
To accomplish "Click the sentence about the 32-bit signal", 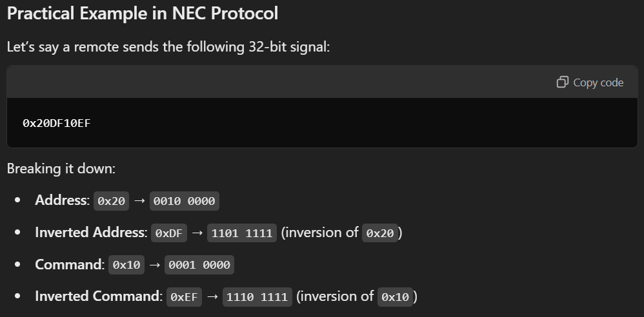I will click(168, 47).
